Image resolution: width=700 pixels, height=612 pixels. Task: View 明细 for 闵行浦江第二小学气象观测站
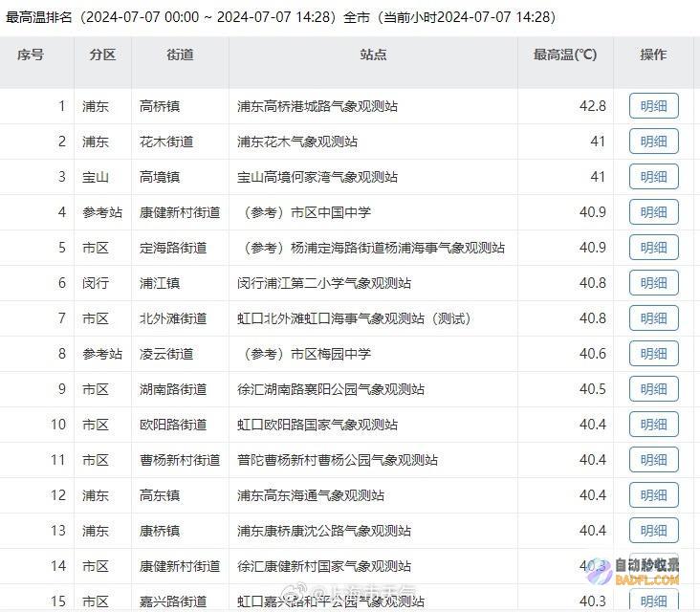point(653,282)
